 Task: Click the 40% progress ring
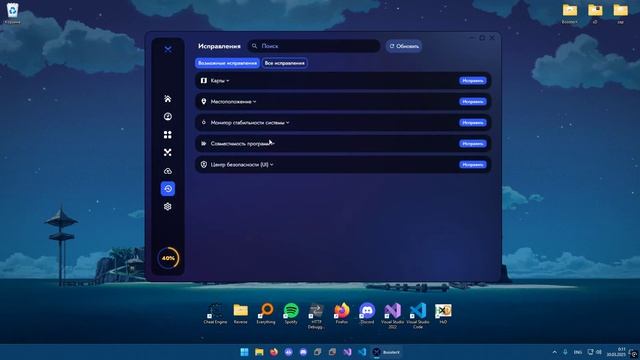(x=168, y=258)
